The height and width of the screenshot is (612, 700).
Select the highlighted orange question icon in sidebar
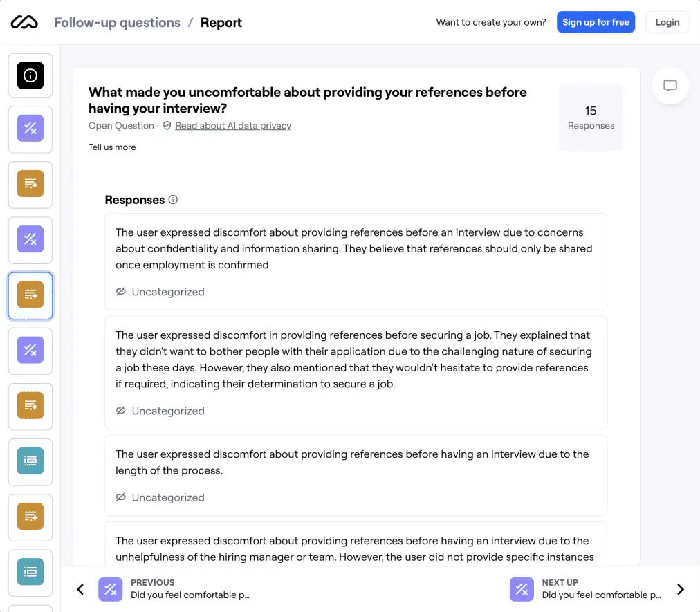tap(30, 295)
